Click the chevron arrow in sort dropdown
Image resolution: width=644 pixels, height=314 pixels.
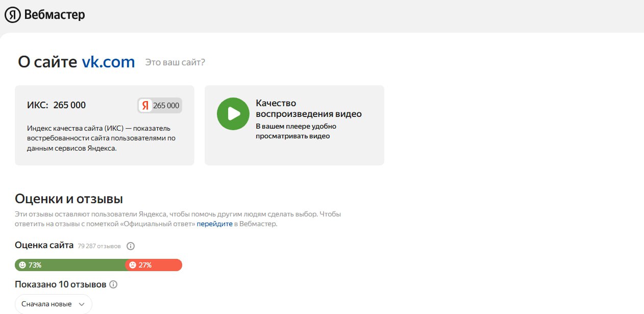click(x=82, y=304)
